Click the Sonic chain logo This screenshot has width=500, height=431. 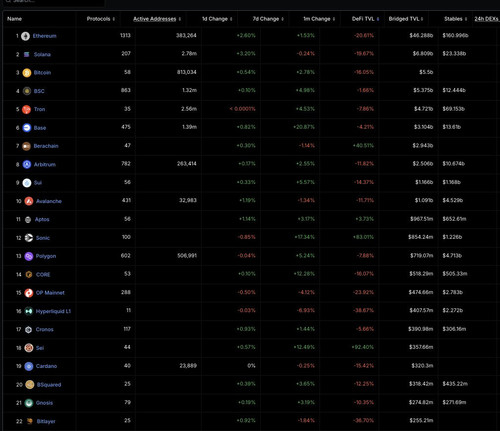(x=29, y=238)
